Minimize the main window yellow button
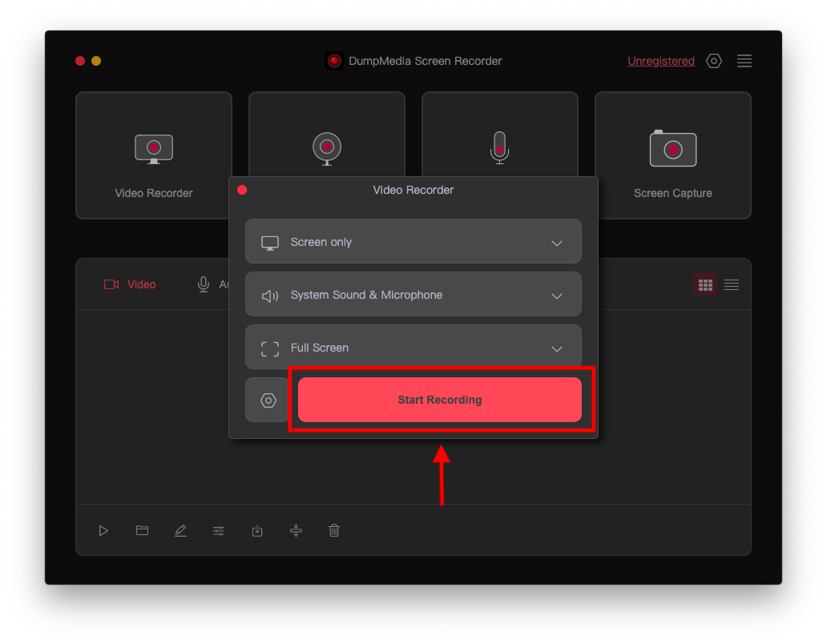The height and width of the screenshot is (644, 827). click(x=96, y=61)
